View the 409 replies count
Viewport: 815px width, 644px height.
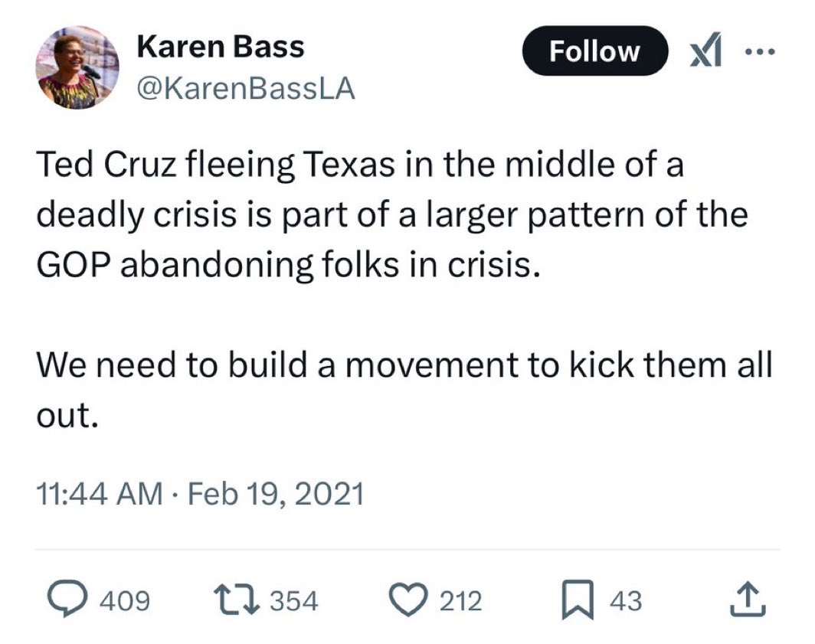[123, 601]
